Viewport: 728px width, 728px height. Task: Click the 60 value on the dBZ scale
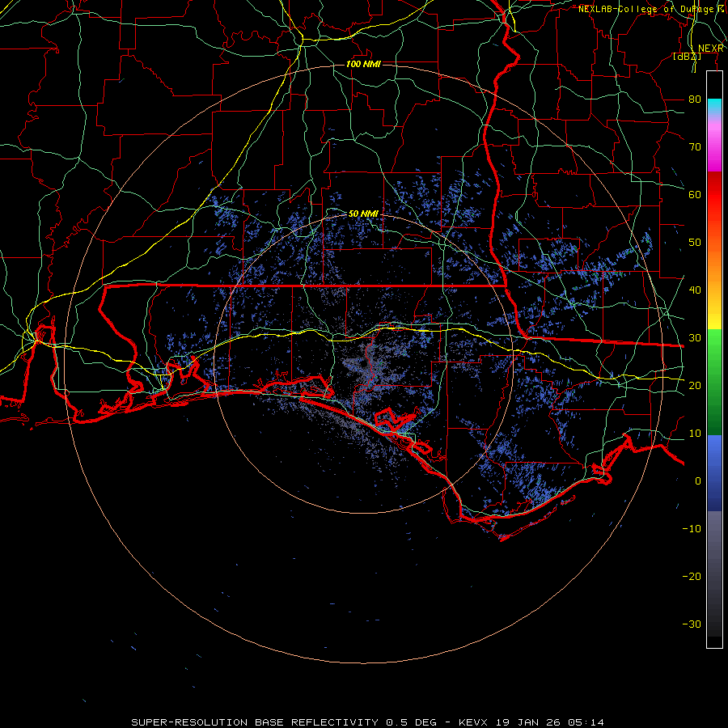point(695,194)
